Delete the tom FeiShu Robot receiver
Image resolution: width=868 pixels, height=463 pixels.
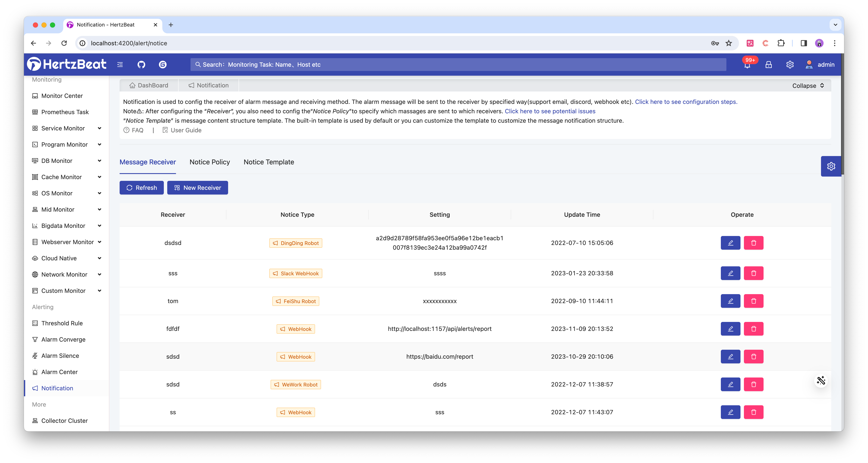click(x=754, y=301)
